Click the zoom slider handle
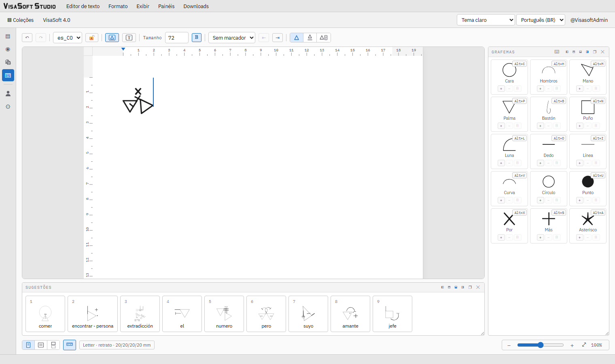 click(541, 345)
